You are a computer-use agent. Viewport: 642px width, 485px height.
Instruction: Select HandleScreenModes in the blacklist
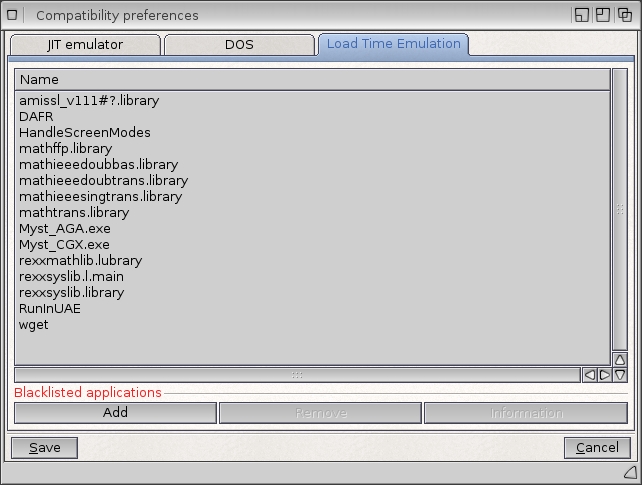pyautogui.click(x=85, y=132)
